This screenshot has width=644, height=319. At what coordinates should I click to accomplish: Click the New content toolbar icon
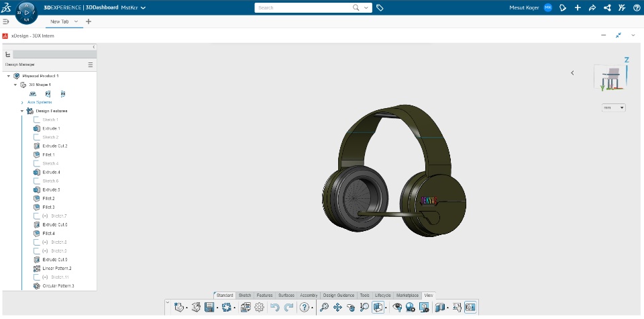tap(178, 307)
